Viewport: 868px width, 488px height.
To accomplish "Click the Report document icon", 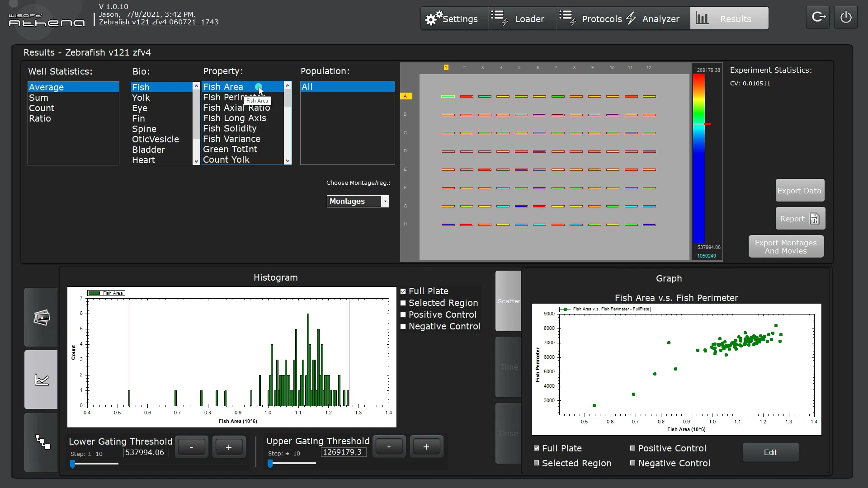I will pyautogui.click(x=814, y=219).
